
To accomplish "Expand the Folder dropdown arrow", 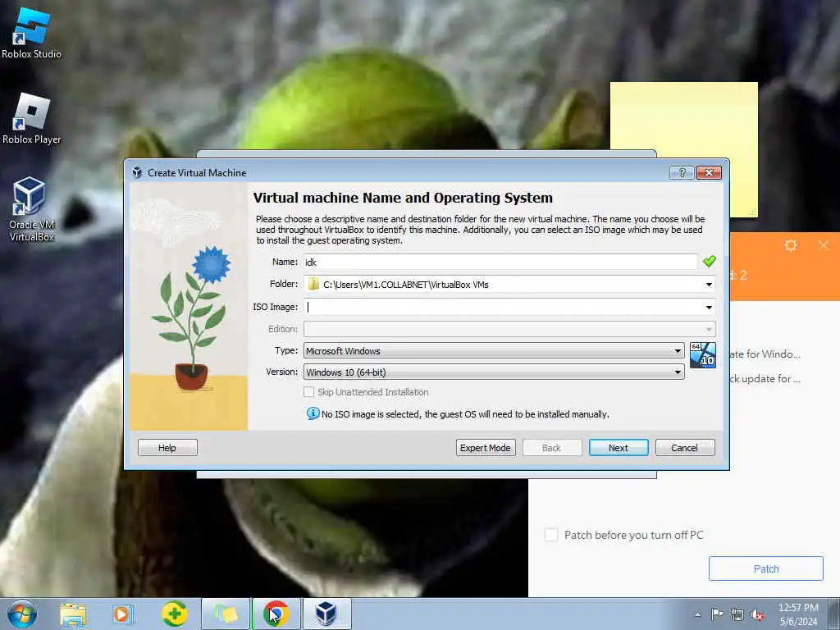I will coord(709,285).
